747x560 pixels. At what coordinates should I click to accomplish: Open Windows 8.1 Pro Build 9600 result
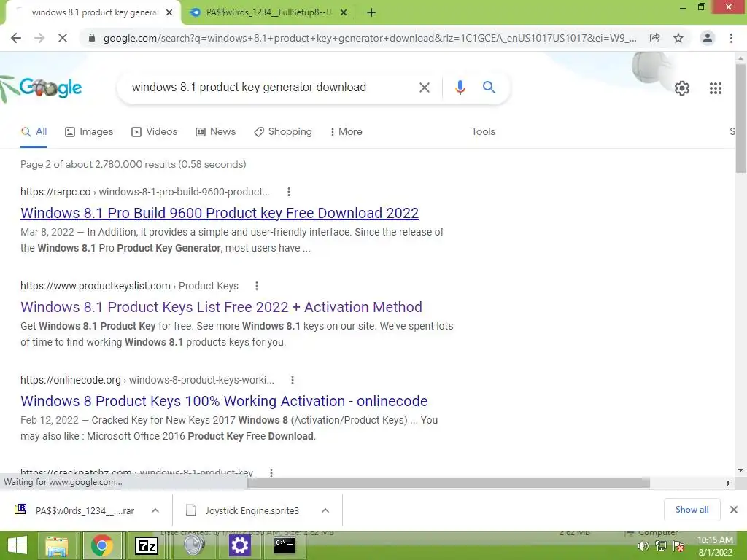coord(220,213)
